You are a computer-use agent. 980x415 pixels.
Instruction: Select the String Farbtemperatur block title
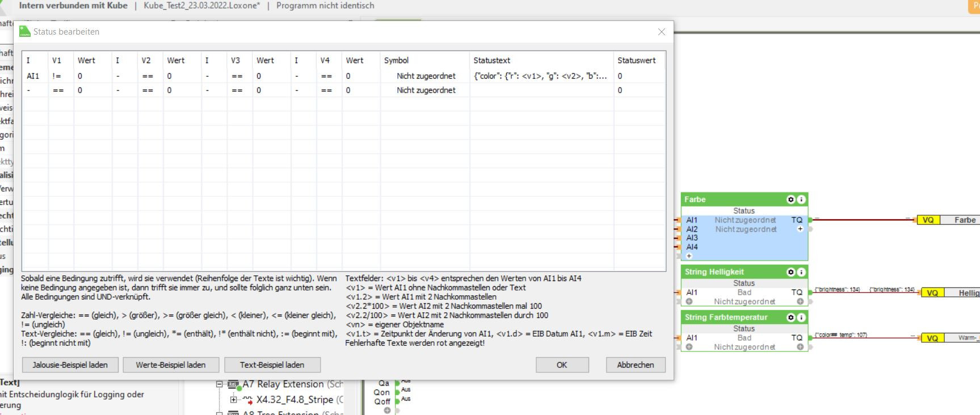coord(726,317)
